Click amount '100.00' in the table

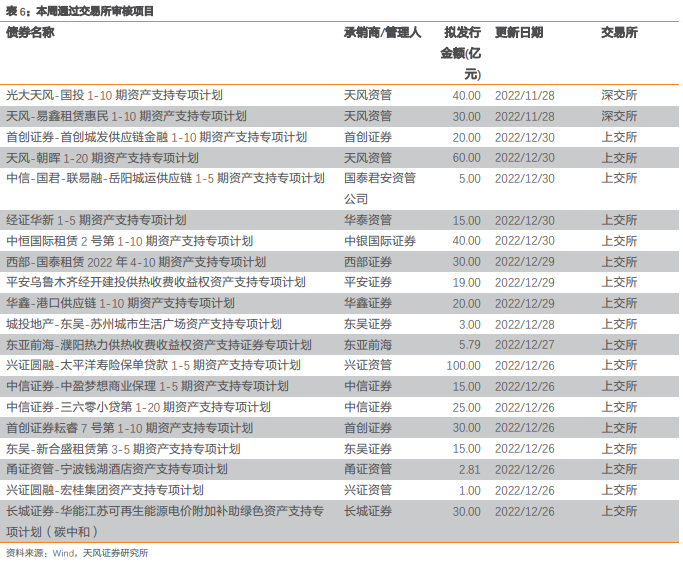pyautogui.click(x=463, y=366)
